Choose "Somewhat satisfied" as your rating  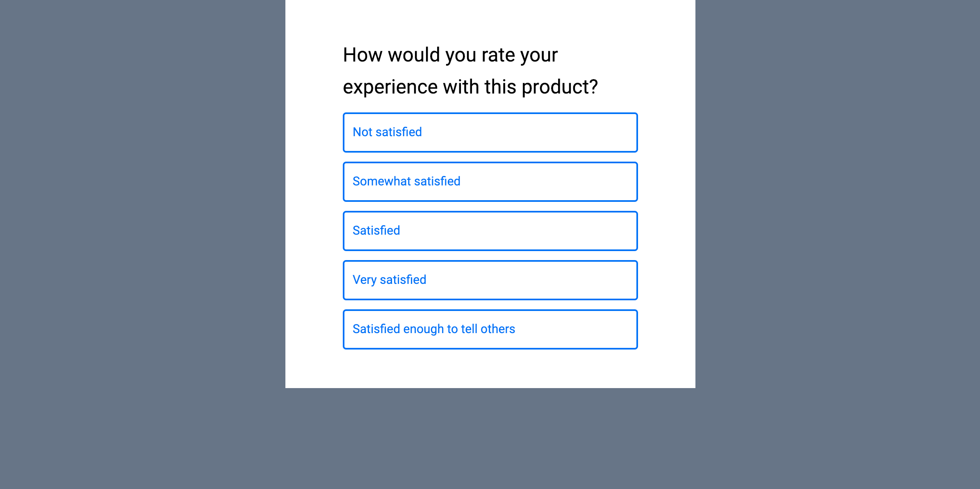click(490, 181)
